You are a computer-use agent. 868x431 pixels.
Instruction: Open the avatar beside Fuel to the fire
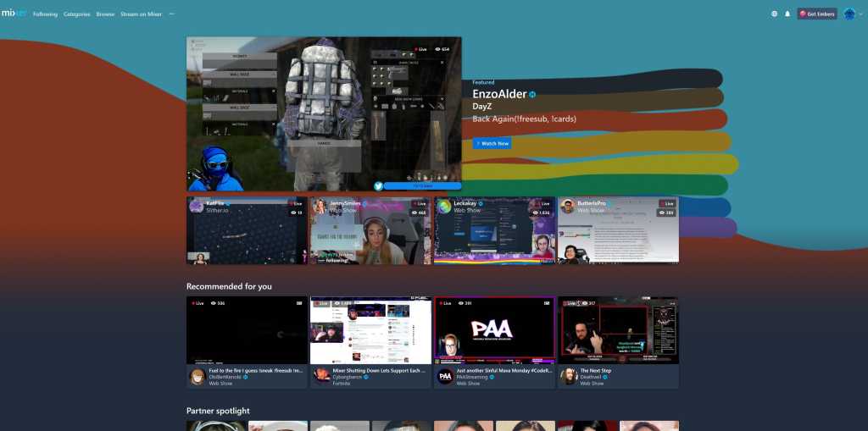(198, 376)
